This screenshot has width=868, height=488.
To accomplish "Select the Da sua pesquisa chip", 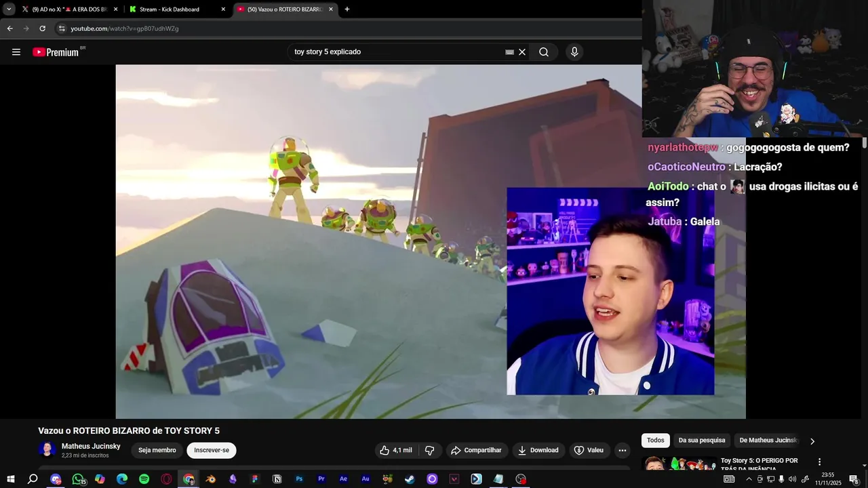I will click(702, 441).
